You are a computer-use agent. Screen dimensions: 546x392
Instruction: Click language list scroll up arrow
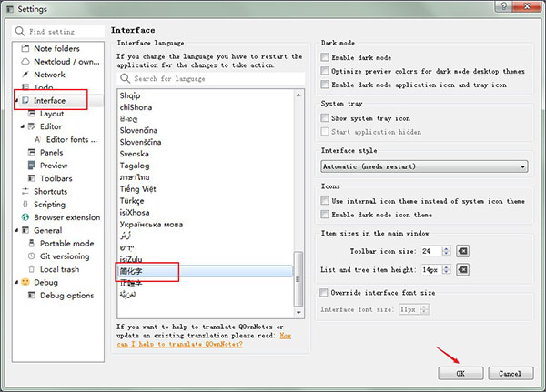pyautogui.click(x=298, y=95)
